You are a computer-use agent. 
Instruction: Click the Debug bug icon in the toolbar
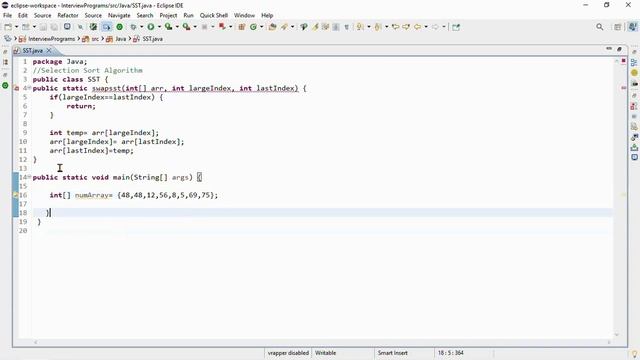(133, 27)
